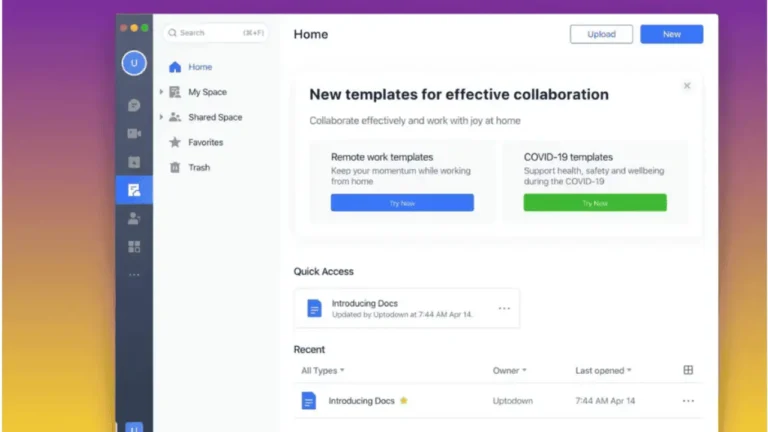768x432 pixels.
Task: Open the Contacts person icon
Action: pyautogui.click(x=134, y=218)
